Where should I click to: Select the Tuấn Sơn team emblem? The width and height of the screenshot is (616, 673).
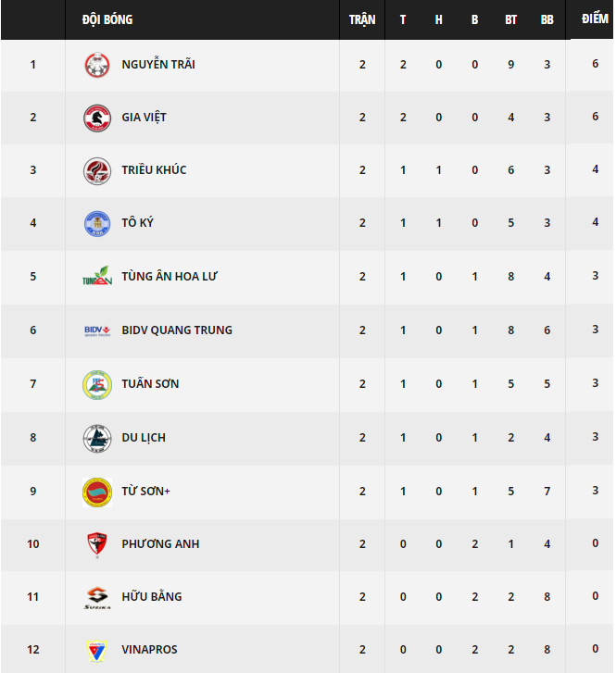pos(97,384)
